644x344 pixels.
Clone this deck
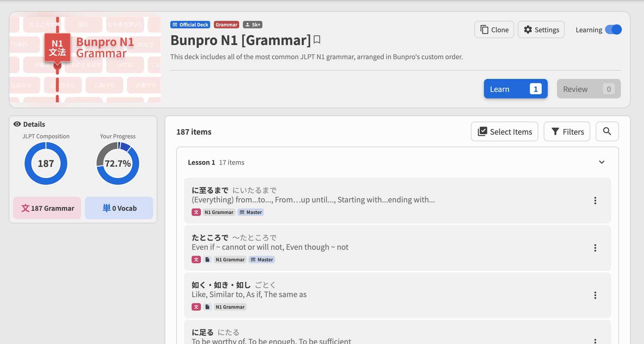tap(494, 30)
